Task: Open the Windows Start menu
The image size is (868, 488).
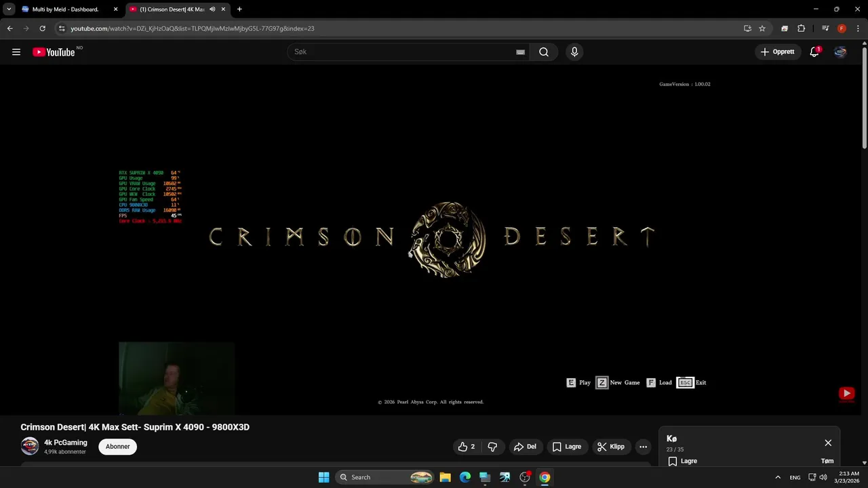Action: click(x=323, y=477)
